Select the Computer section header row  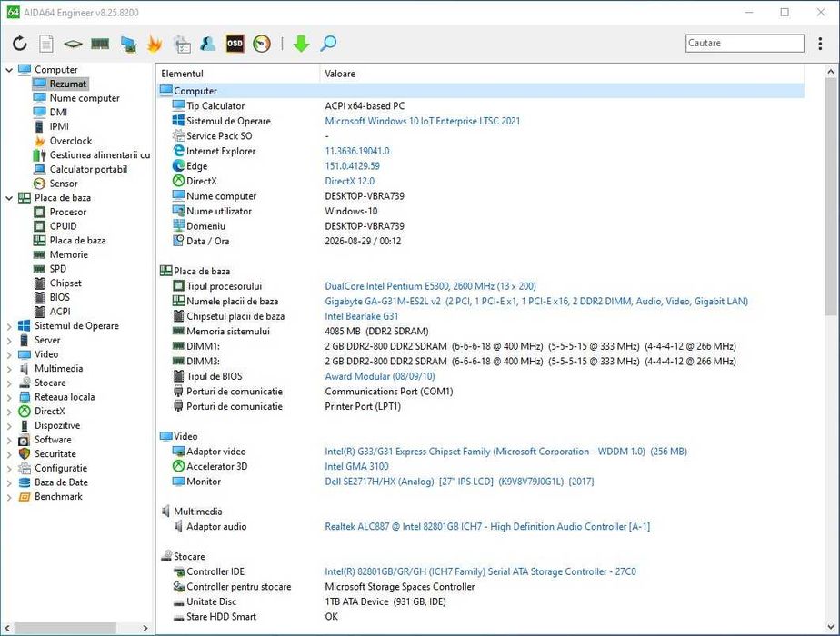pyautogui.click(x=481, y=91)
